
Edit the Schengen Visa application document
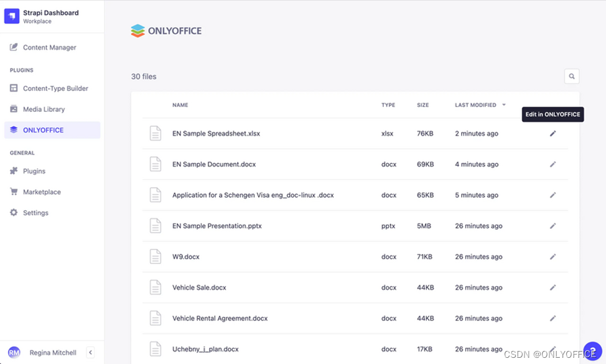point(552,195)
